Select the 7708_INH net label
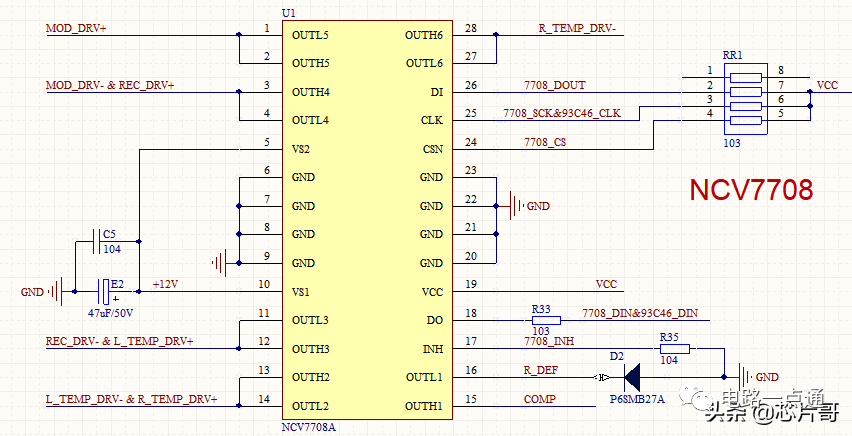The height and width of the screenshot is (436, 852). point(549,341)
